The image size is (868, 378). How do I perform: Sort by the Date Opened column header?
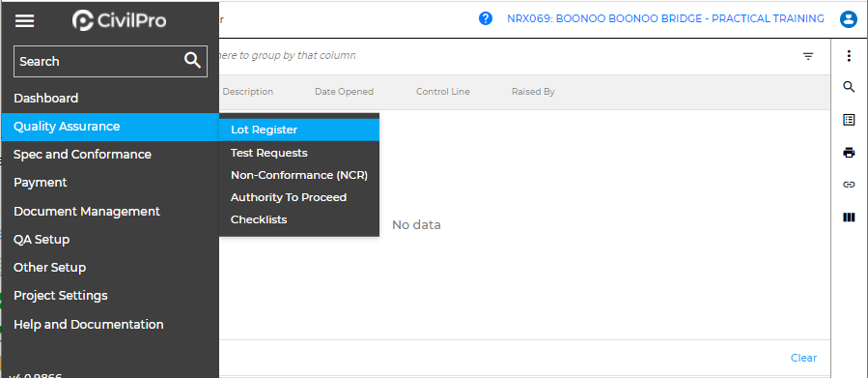[x=344, y=92]
